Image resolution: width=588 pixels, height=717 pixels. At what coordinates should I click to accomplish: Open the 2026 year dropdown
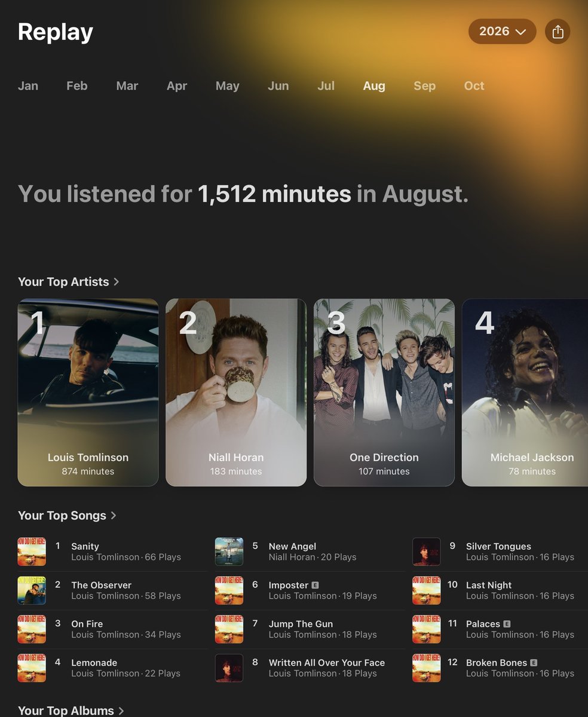coord(502,31)
